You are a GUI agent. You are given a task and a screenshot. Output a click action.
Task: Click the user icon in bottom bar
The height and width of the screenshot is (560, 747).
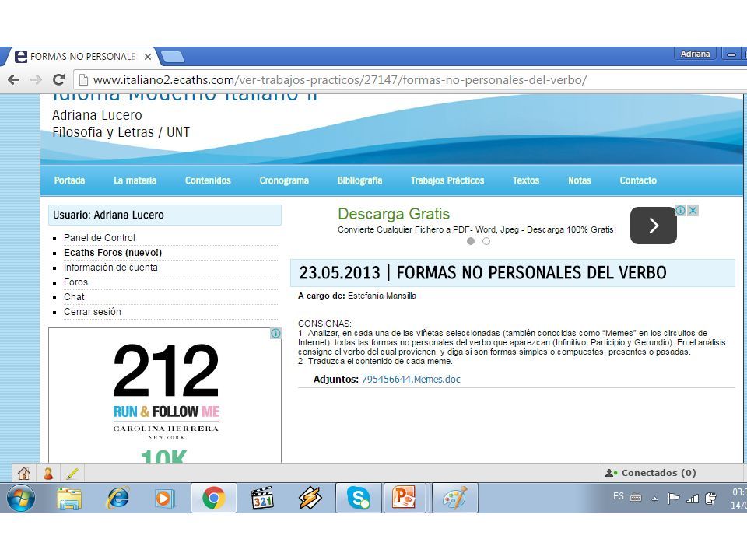pyautogui.click(x=48, y=474)
